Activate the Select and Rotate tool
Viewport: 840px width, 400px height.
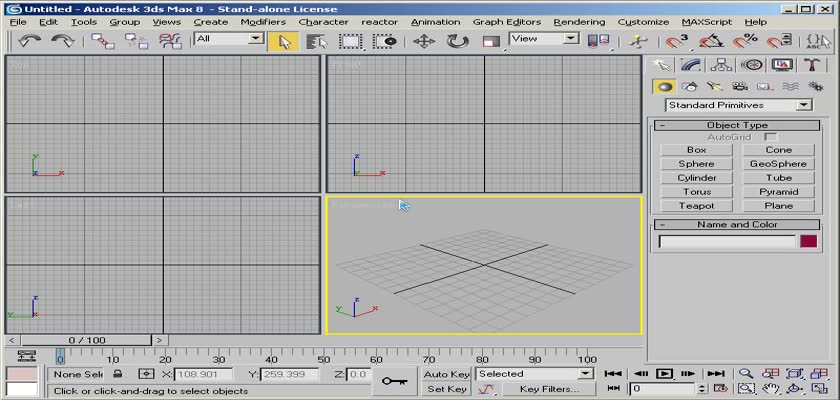click(457, 42)
